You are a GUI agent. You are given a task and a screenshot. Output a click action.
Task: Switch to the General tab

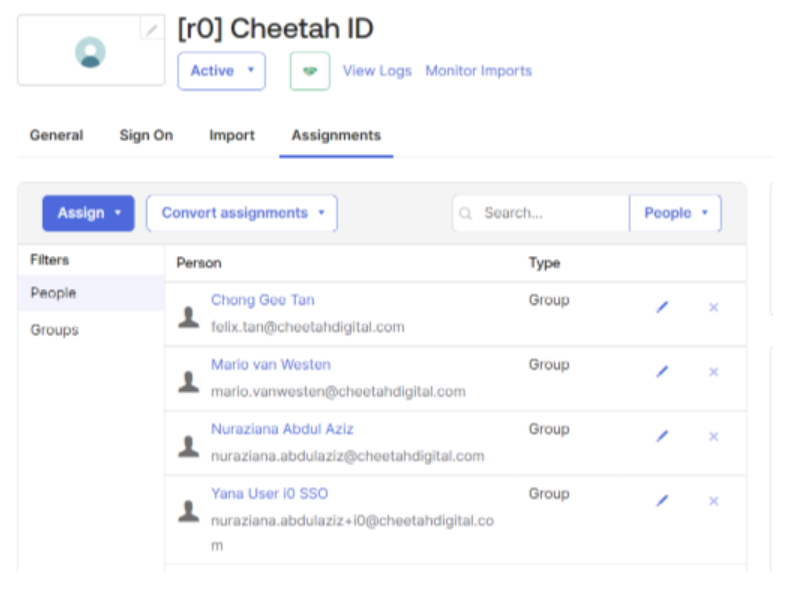coord(56,135)
